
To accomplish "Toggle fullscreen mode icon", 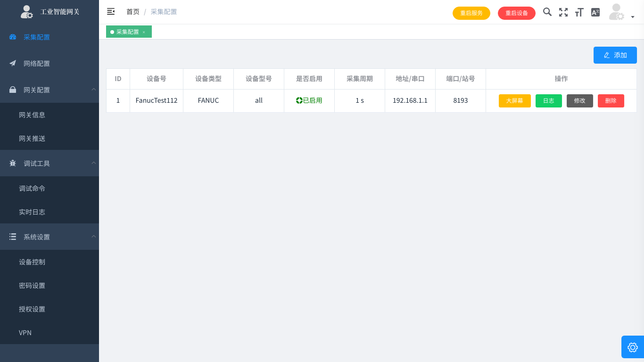I will point(563,12).
